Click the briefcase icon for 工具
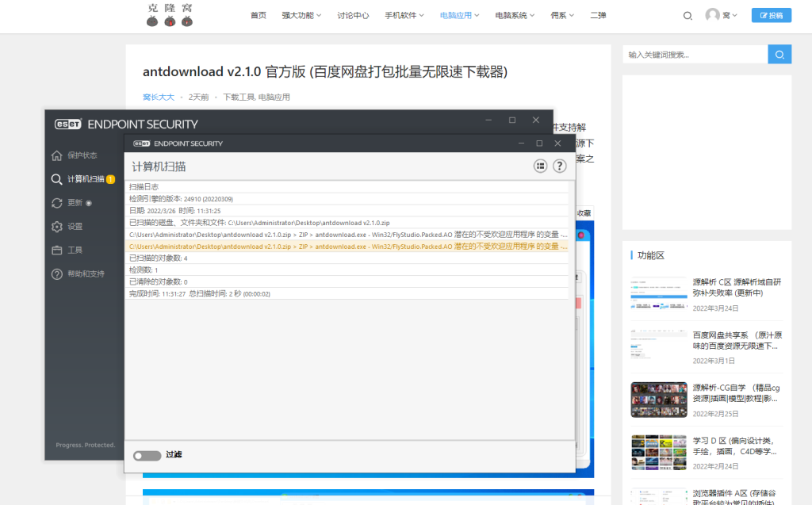Screen dimensions: 812x505 click(57, 251)
